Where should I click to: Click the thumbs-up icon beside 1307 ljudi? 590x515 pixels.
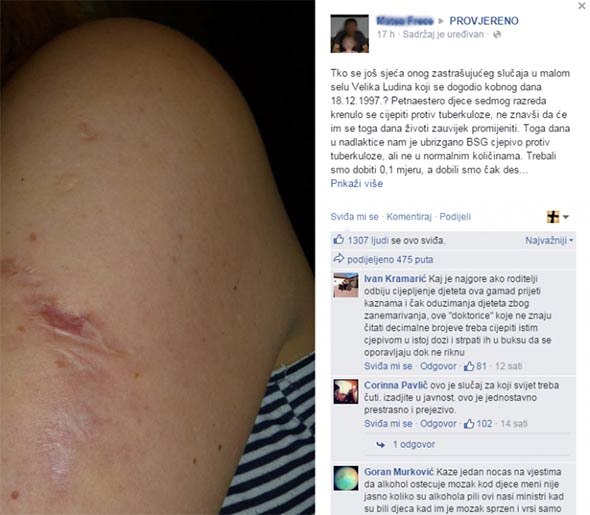coord(339,240)
